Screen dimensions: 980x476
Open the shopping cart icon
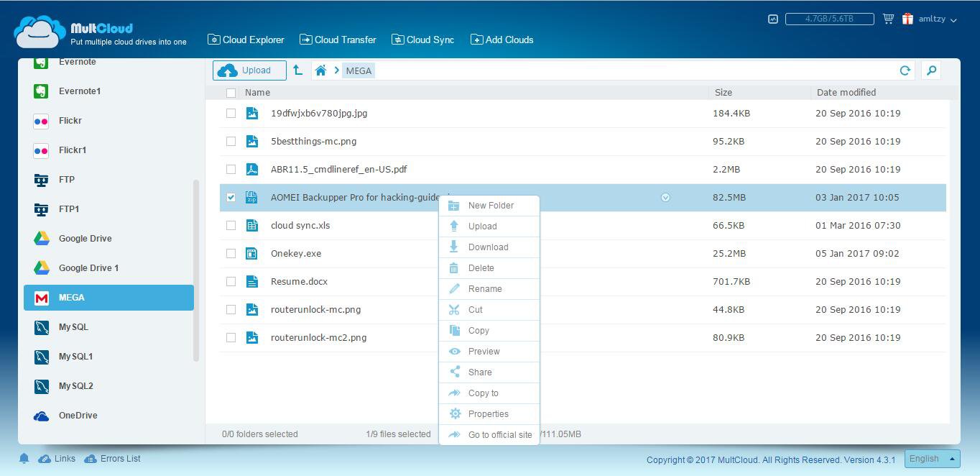pyautogui.click(x=888, y=19)
